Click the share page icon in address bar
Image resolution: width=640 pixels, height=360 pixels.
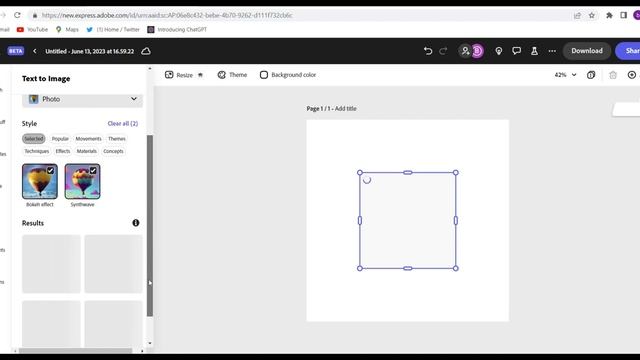pos(577,16)
